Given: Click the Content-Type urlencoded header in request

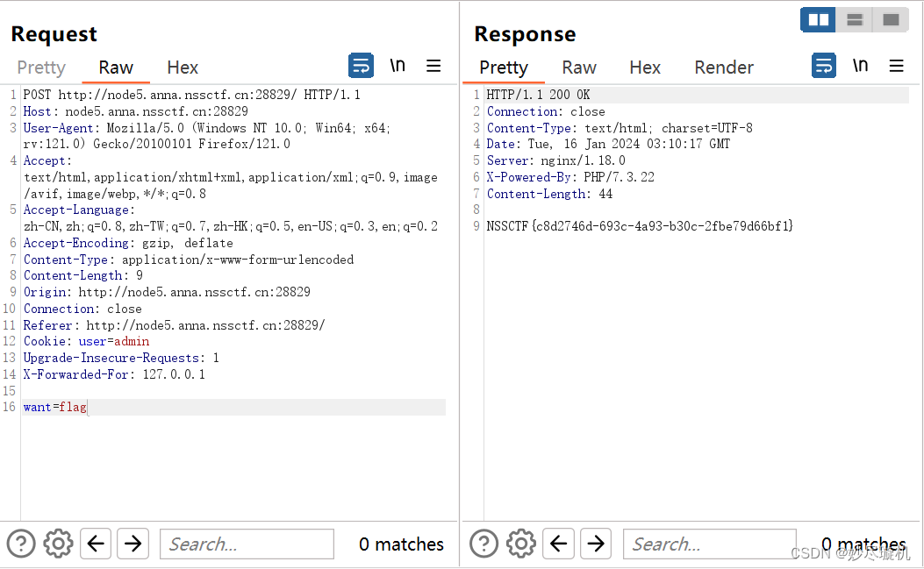Looking at the screenshot, I should pos(189,260).
